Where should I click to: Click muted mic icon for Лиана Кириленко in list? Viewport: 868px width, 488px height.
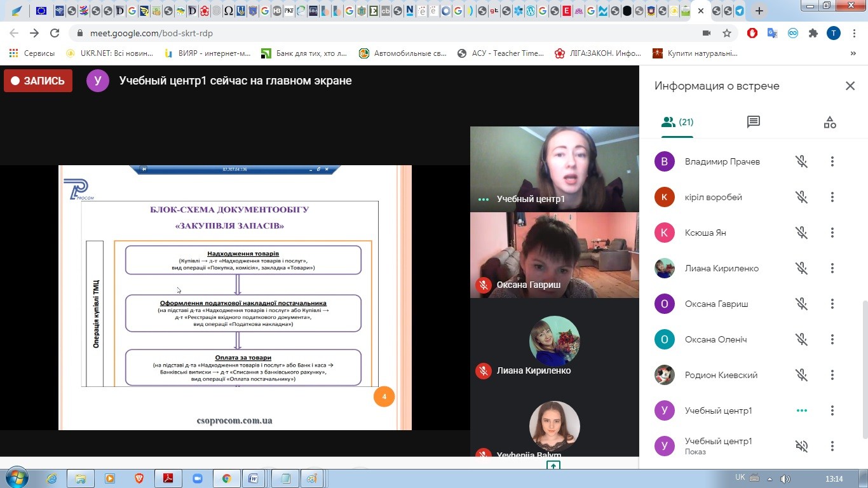tap(802, 268)
